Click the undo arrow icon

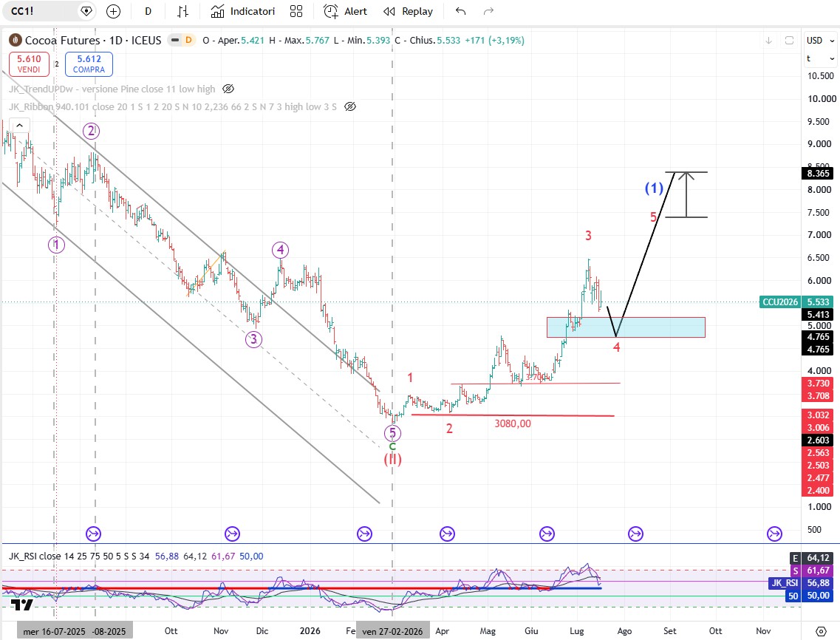(x=461, y=11)
